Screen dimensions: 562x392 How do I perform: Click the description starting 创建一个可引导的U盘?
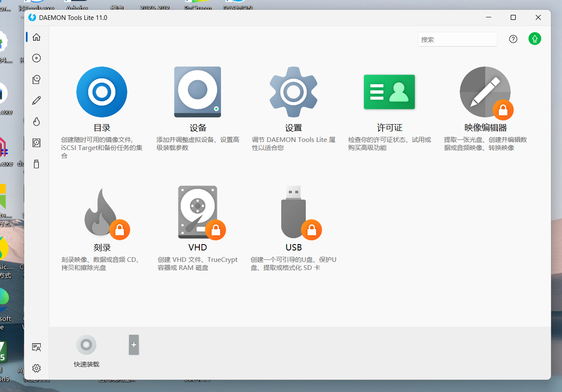coord(294,264)
